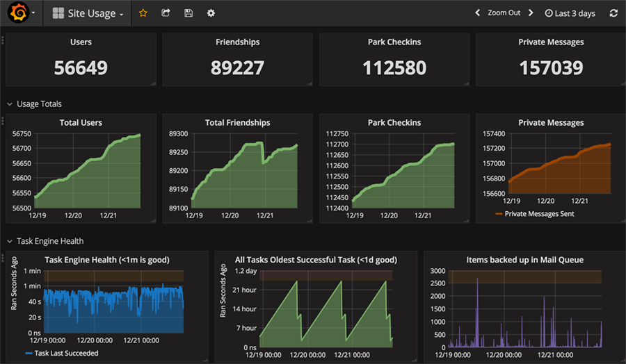Screen dimensions: 626x364
Task: Open dashboard settings gear
Action: pyautogui.click(x=211, y=13)
